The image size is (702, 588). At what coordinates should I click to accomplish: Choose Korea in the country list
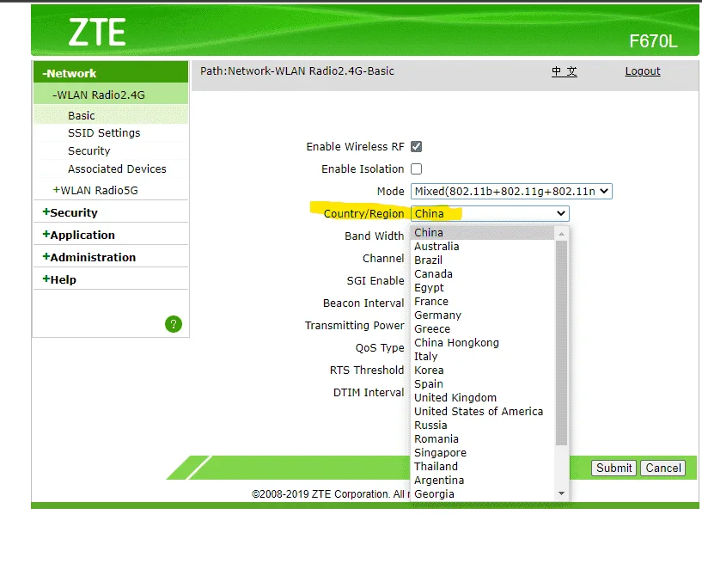point(483,371)
